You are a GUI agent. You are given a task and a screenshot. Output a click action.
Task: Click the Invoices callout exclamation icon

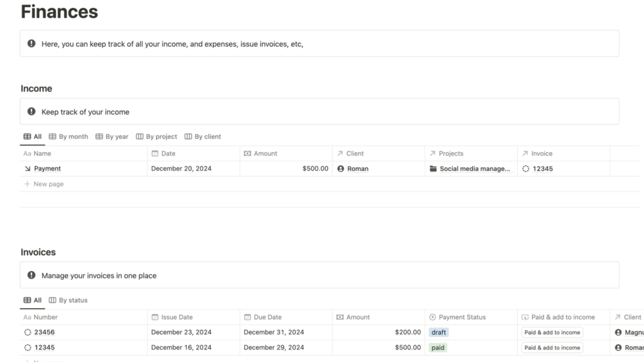click(31, 276)
